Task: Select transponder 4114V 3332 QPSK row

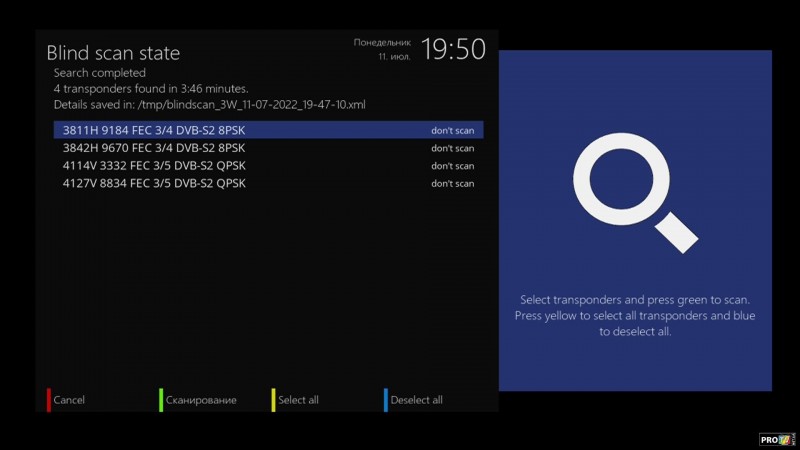Action: coord(154,166)
